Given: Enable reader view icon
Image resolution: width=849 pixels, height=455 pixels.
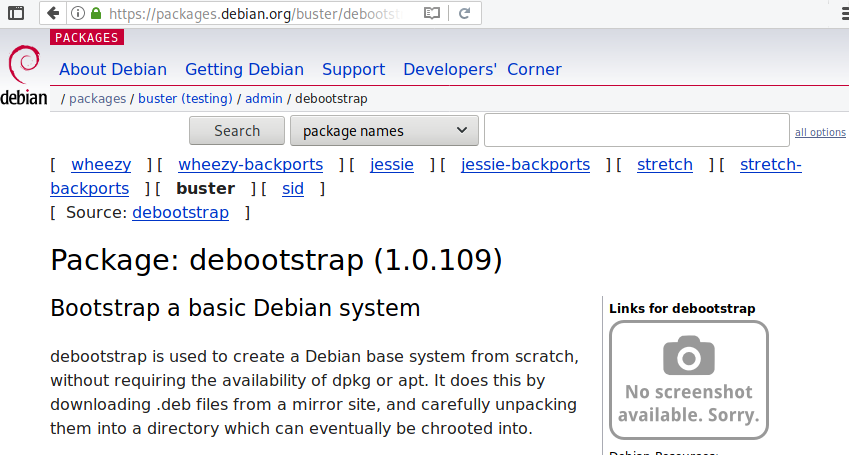Looking at the screenshot, I should 432,13.
